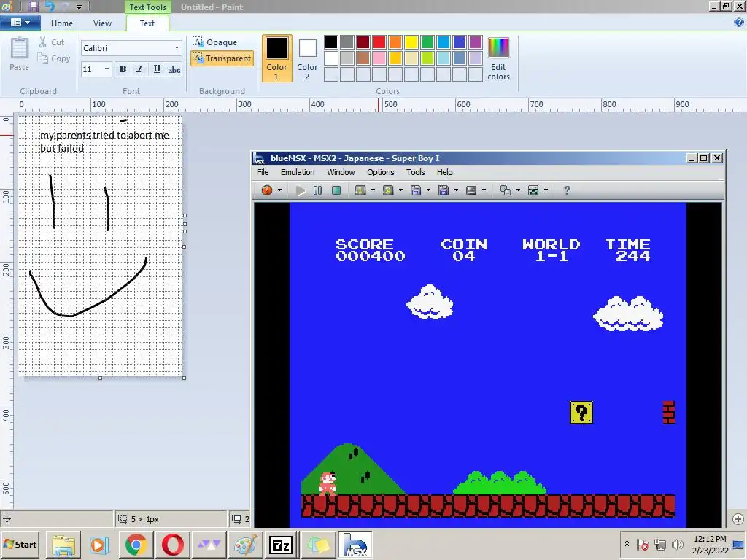This screenshot has width=747, height=560.
Task: Switch to the Home ribbon tab in Paint
Action: point(62,23)
